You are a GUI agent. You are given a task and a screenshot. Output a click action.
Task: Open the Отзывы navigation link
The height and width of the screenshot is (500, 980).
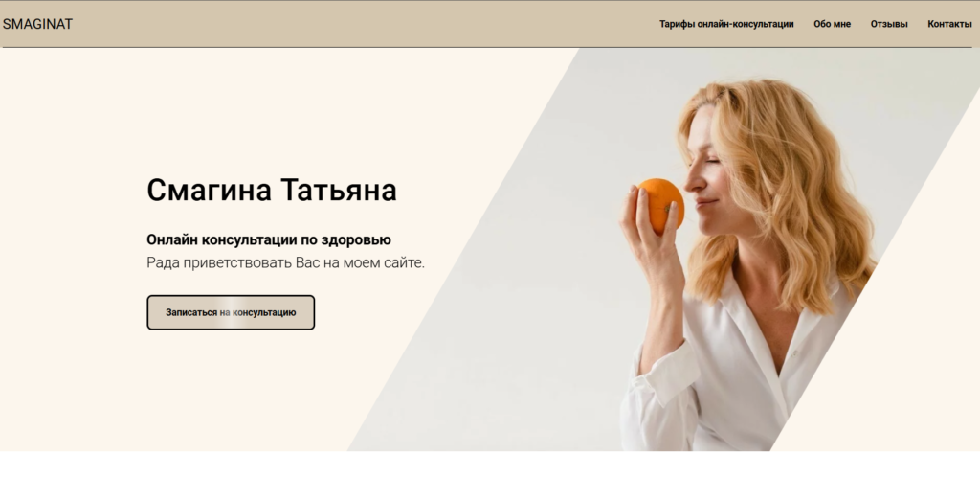[889, 24]
